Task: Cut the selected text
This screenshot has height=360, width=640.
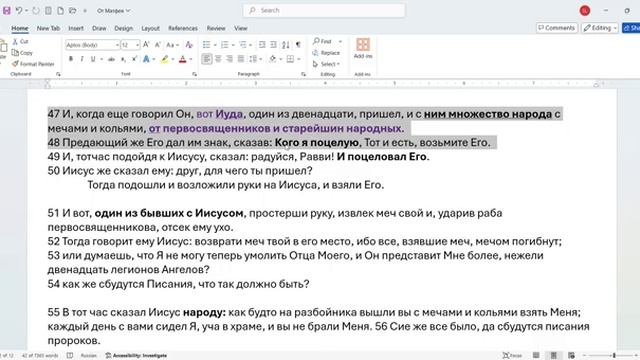Action: (x=20, y=42)
